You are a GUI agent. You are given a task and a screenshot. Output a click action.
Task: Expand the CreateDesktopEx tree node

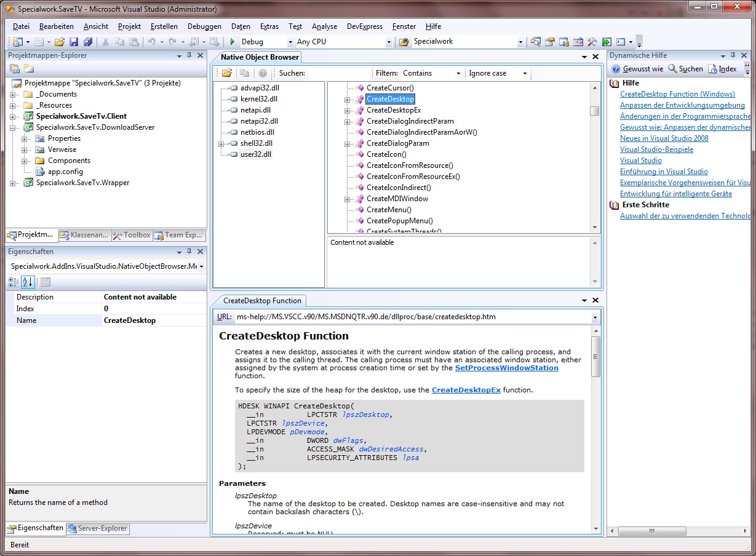pos(347,110)
